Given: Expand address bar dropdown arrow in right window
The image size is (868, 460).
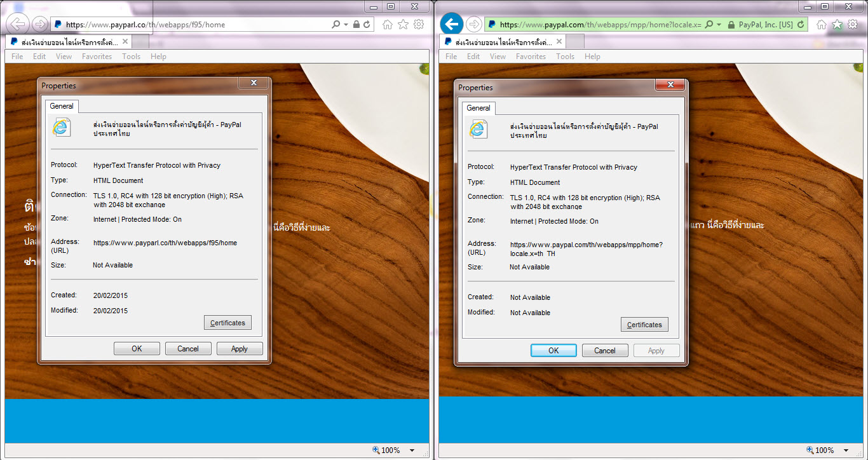Looking at the screenshot, I should click(x=719, y=25).
